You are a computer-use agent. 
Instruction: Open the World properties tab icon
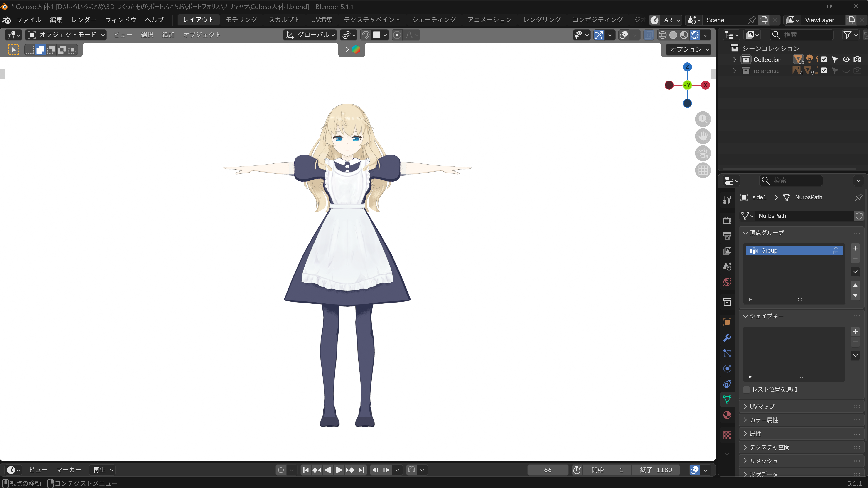click(x=727, y=282)
